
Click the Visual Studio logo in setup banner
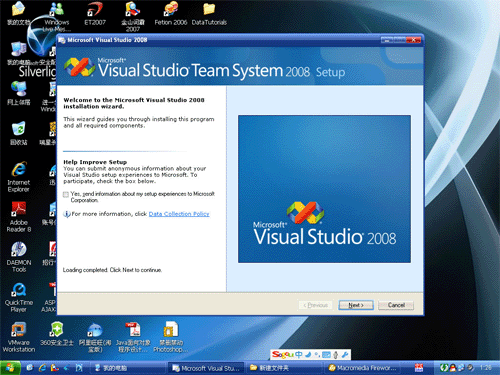click(79, 67)
